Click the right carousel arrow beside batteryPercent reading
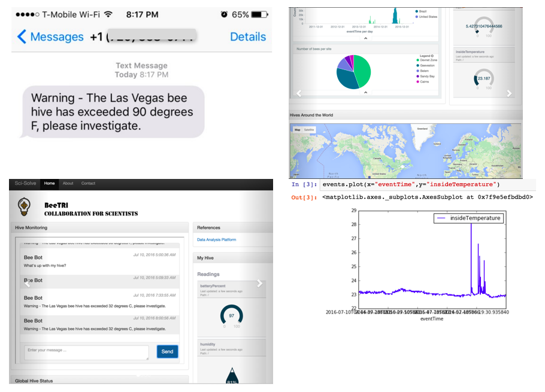This screenshot has height=392, width=545. [260, 283]
